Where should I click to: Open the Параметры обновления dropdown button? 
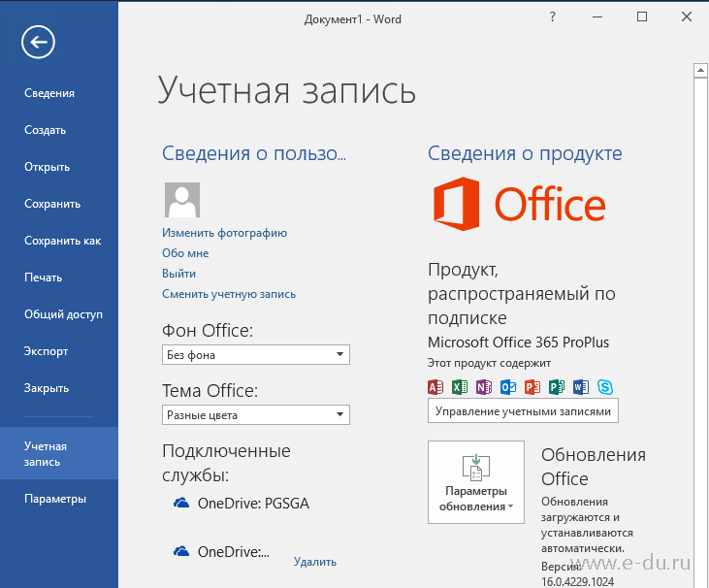(475, 482)
